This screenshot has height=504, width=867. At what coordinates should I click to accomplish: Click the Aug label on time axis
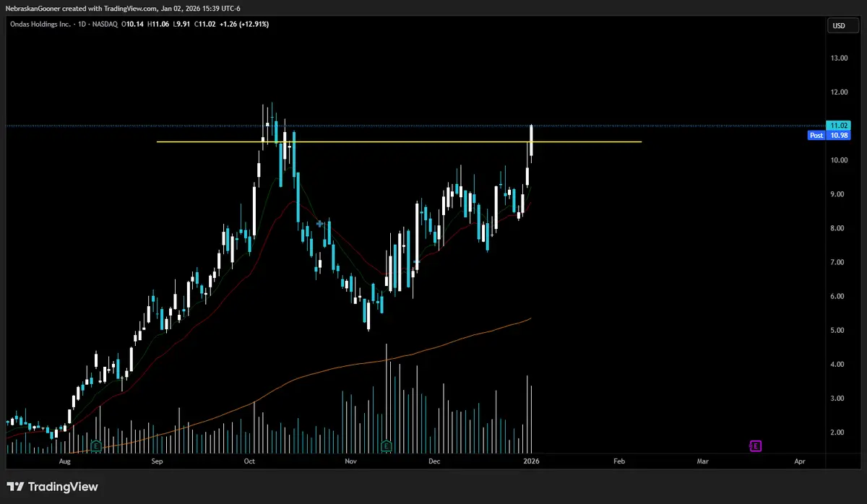coord(64,460)
